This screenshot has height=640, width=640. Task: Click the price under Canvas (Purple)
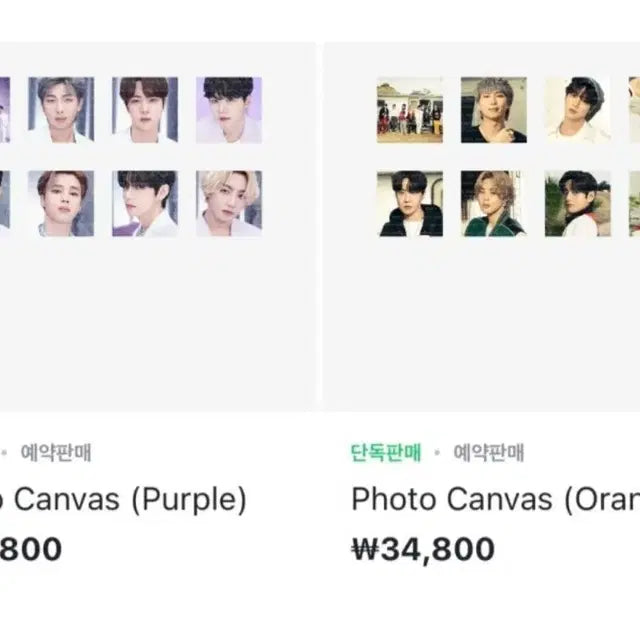tap(30, 549)
